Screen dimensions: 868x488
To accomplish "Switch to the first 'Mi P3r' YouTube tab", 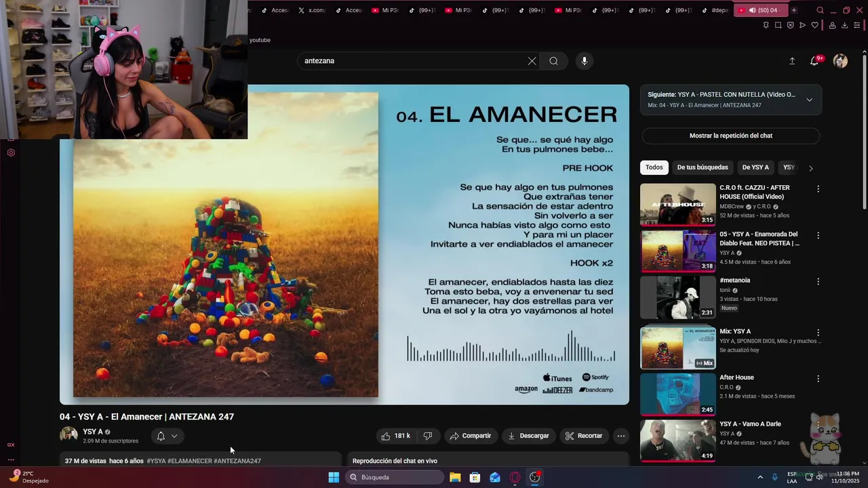I will (386, 10).
